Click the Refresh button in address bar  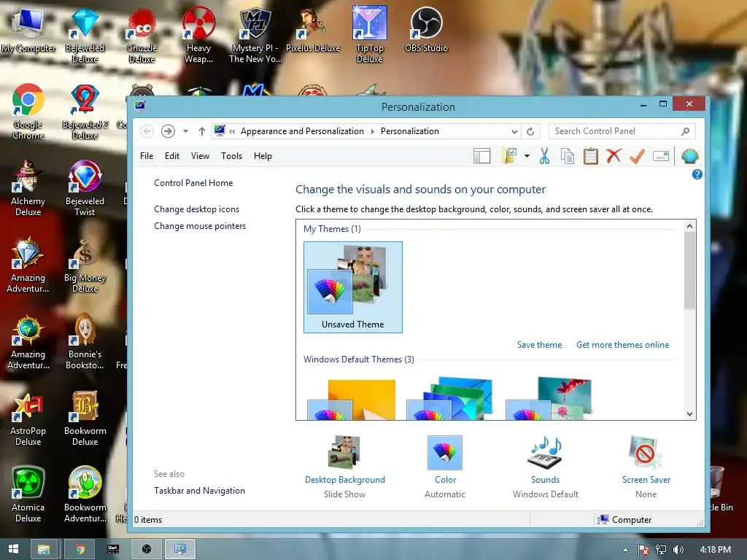530,131
